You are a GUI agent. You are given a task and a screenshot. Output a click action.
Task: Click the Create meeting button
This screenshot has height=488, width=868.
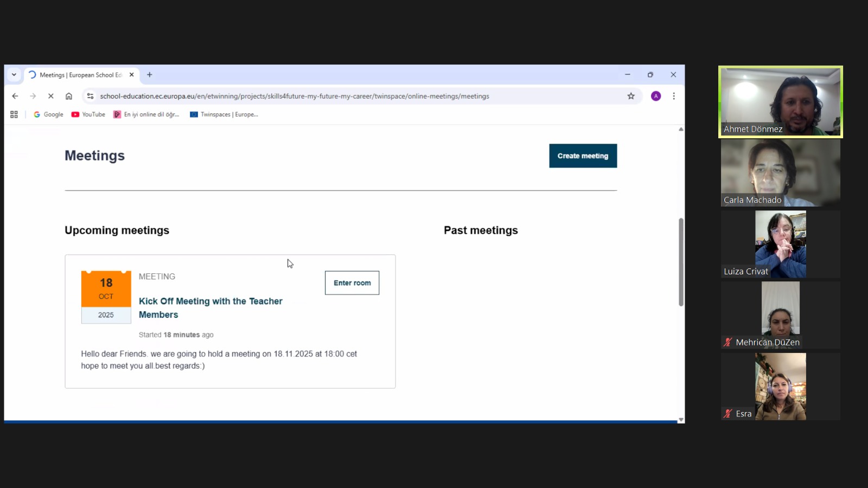point(583,156)
